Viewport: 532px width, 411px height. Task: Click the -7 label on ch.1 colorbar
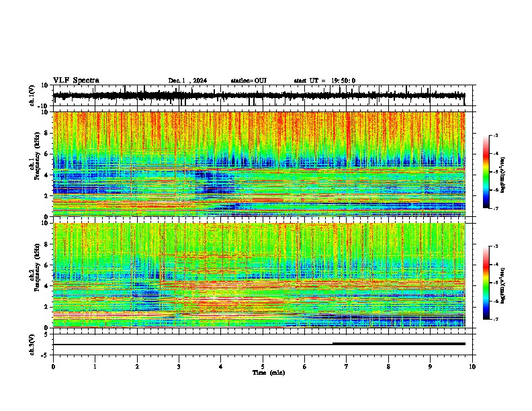coord(496,208)
